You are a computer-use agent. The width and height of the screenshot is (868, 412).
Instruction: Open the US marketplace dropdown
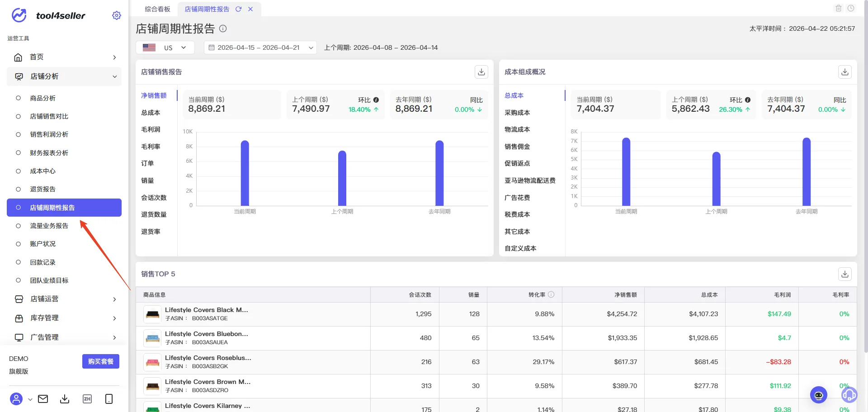(165, 47)
